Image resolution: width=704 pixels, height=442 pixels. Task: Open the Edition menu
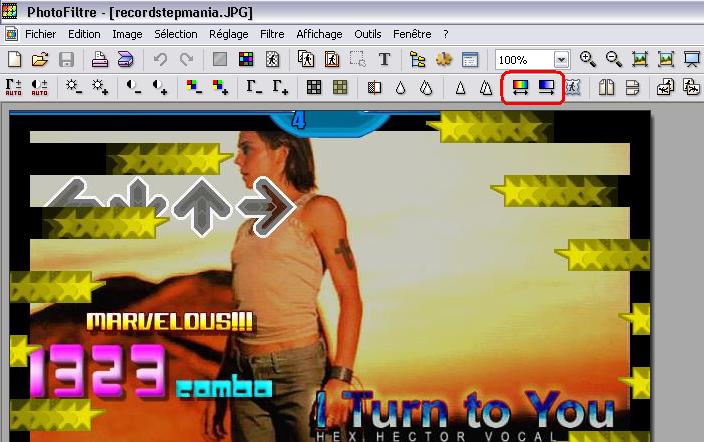pyautogui.click(x=84, y=34)
